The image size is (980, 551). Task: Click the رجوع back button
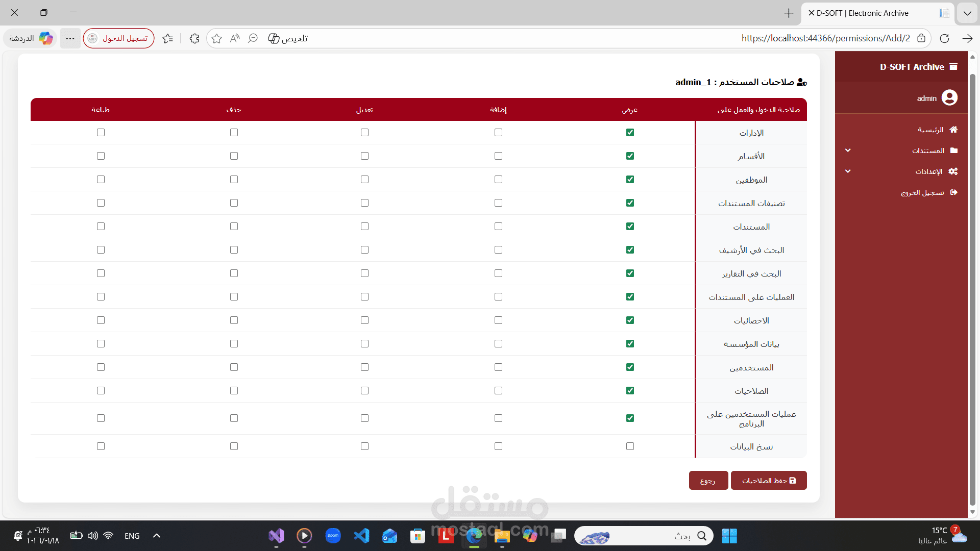point(708,481)
